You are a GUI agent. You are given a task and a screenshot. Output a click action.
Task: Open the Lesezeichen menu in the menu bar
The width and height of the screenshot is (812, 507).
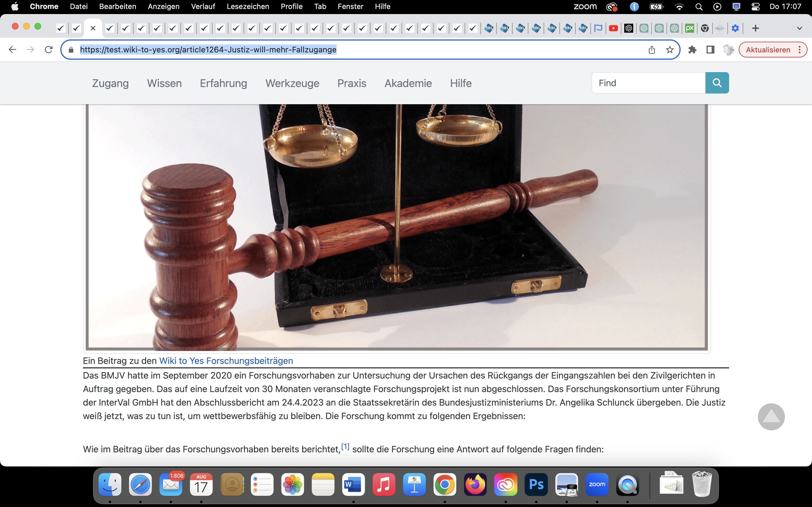coord(248,6)
